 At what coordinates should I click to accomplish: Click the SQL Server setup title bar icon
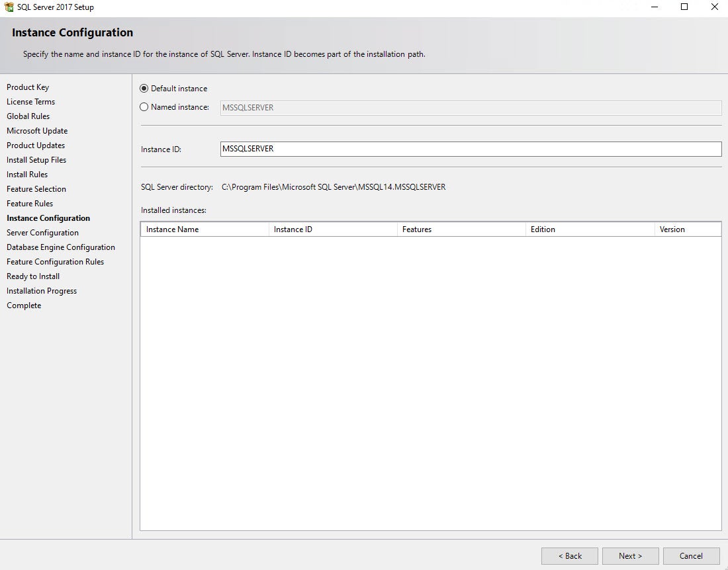tap(9, 7)
